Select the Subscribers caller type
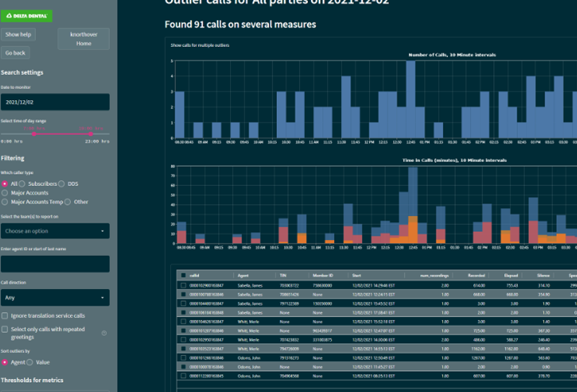 [24, 184]
